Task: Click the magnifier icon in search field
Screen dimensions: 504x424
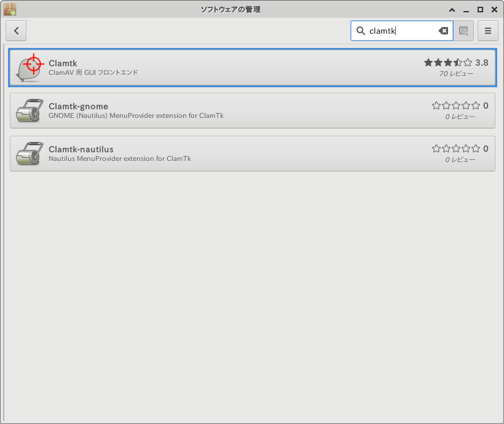Action: (361, 31)
